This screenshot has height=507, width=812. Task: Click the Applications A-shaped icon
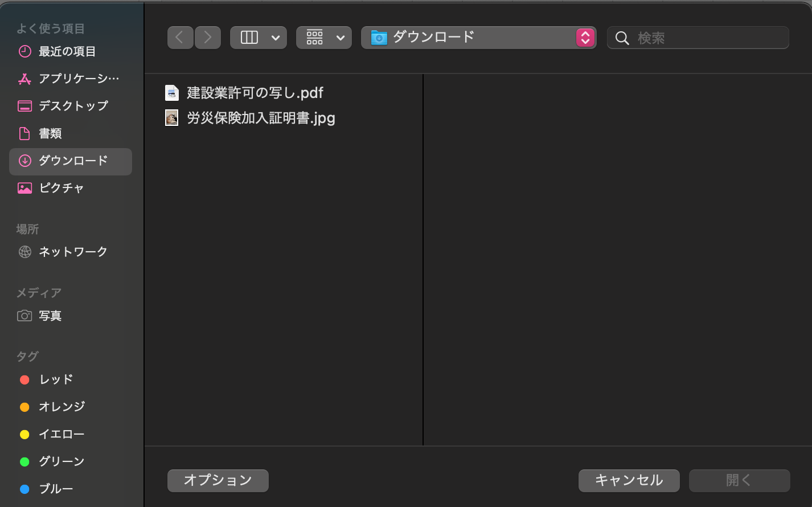pyautogui.click(x=24, y=79)
